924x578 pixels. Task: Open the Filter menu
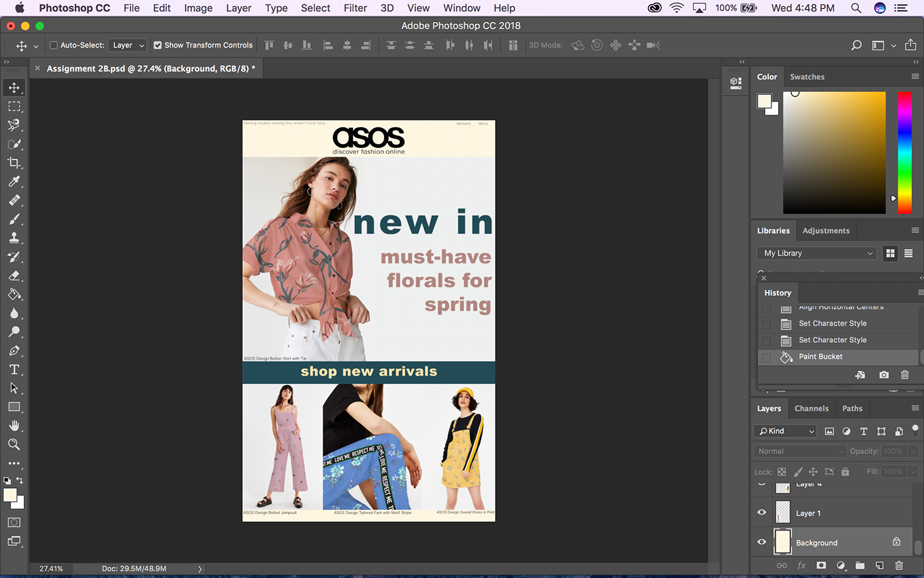click(x=355, y=8)
